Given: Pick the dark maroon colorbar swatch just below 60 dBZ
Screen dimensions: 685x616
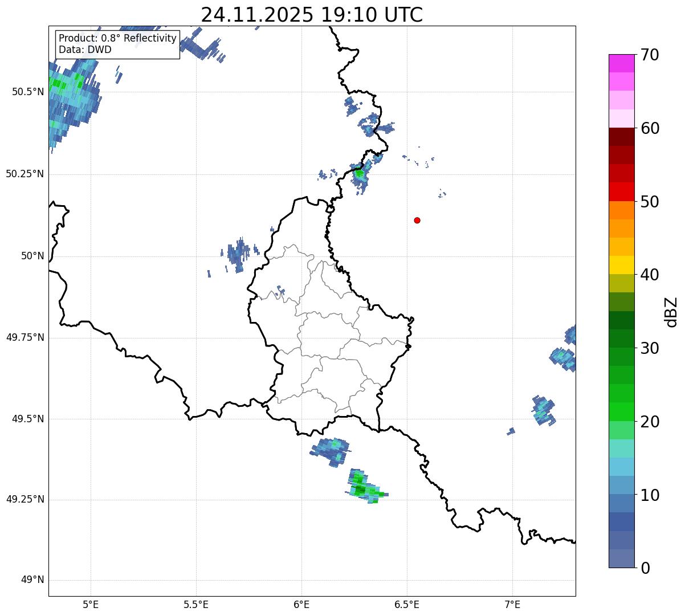Looking at the screenshot, I should point(621,137).
